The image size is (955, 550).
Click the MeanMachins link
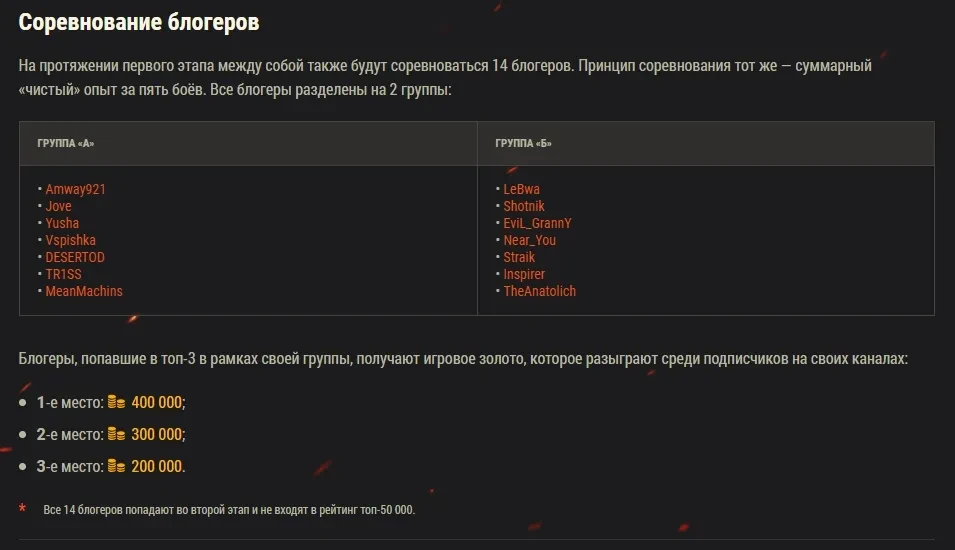[x=84, y=291]
